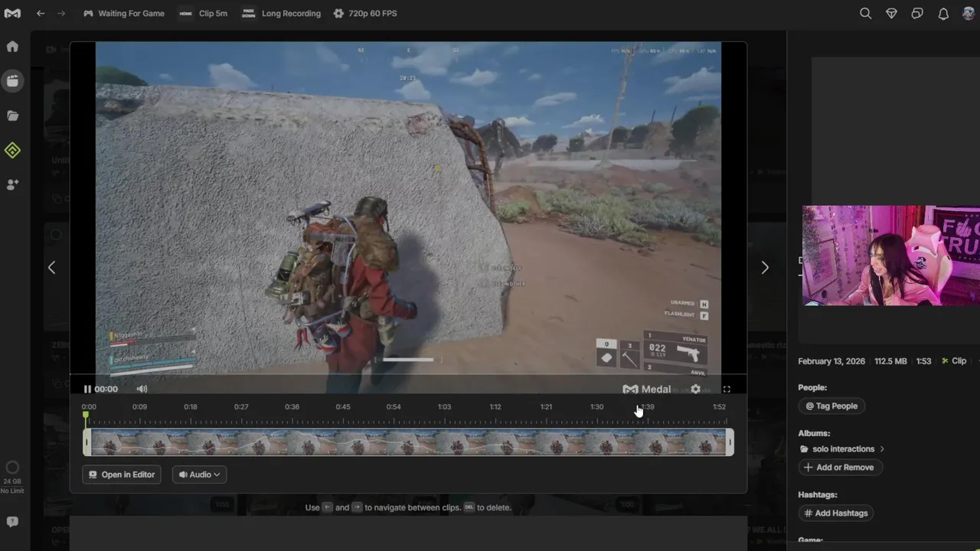Click the February 13, 2026 date
980x551 pixels.
[831, 361]
